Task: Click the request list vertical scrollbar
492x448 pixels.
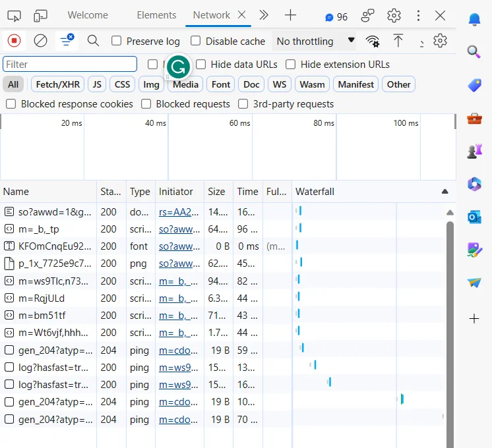Action: coord(450,329)
